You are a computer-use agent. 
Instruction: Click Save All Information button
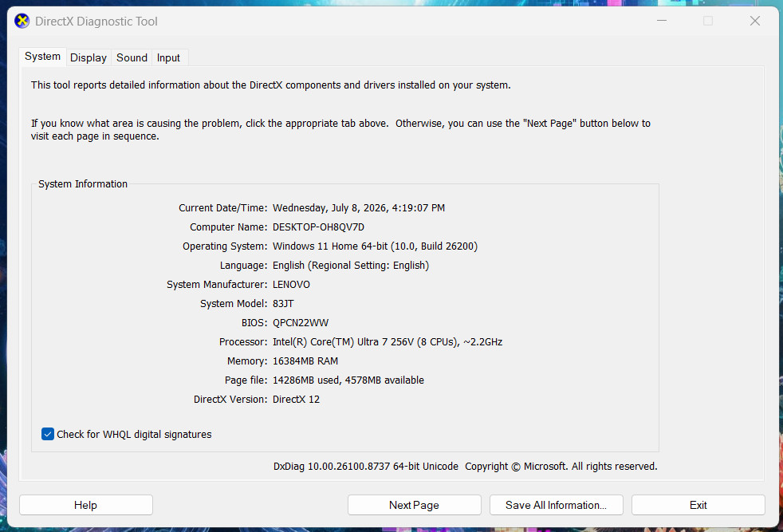pos(556,505)
